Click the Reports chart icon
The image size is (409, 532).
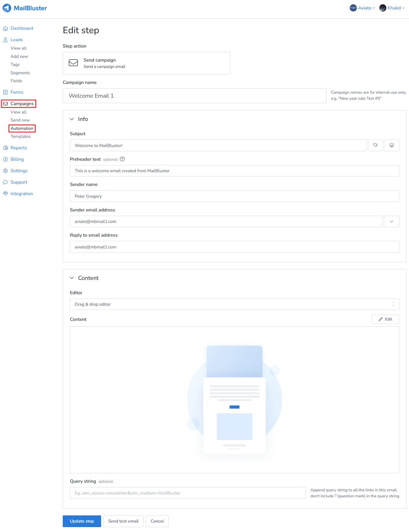point(5,148)
